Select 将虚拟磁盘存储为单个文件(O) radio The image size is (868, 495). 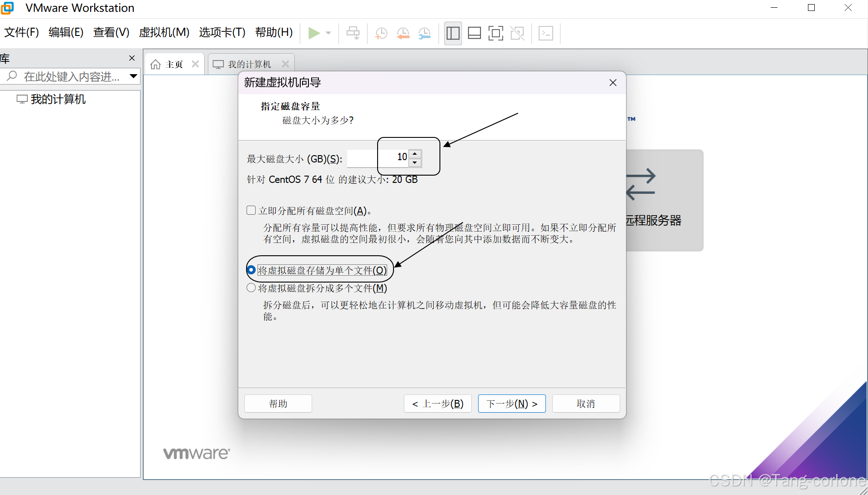(x=251, y=270)
